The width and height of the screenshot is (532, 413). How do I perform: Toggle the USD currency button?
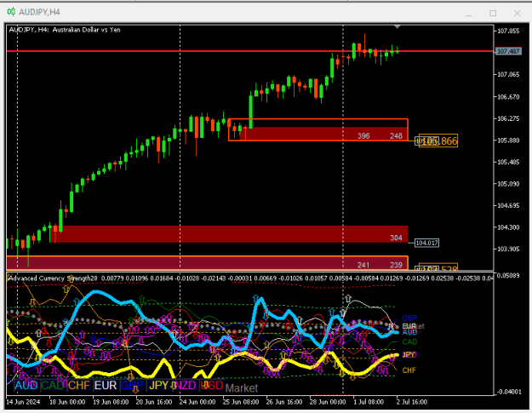coord(211,386)
